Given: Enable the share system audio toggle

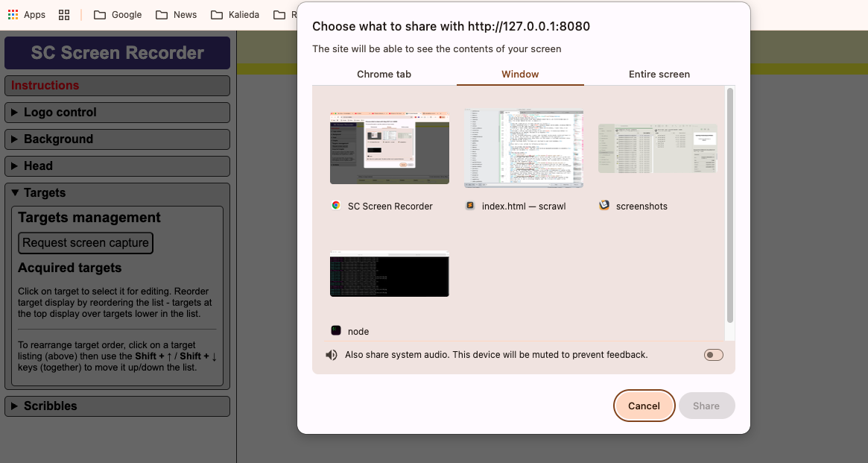Looking at the screenshot, I should click(x=713, y=355).
